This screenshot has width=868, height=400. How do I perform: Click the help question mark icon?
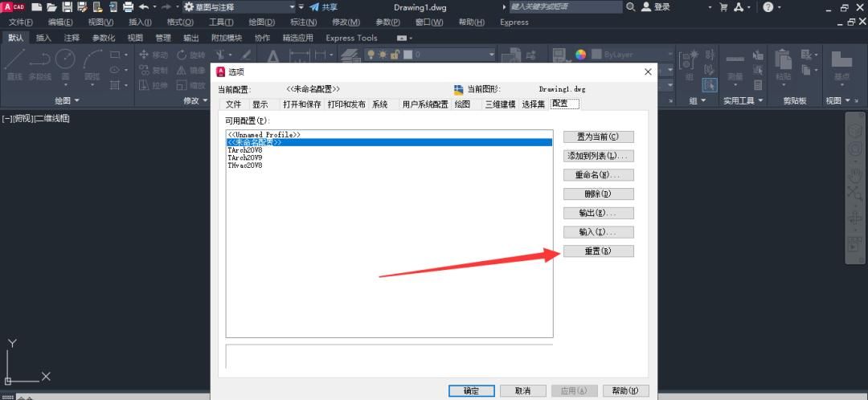point(768,7)
